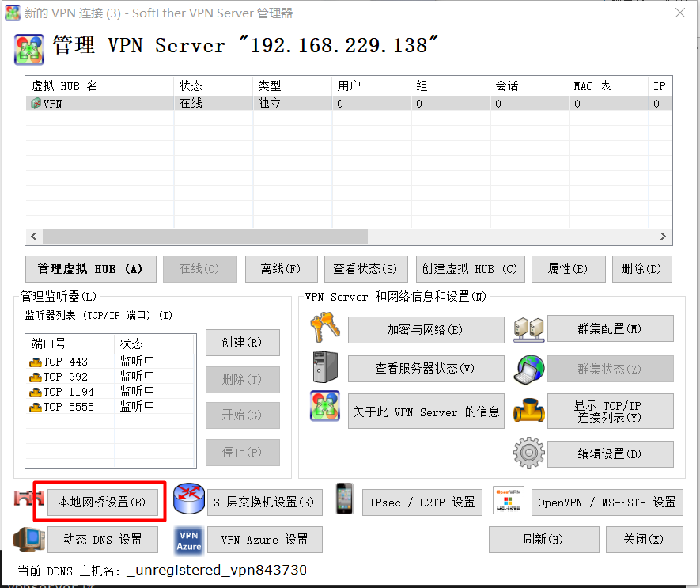Open 3 层交换机设置(3)
Screen dimensions: 700x588
(x=265, y=503)
